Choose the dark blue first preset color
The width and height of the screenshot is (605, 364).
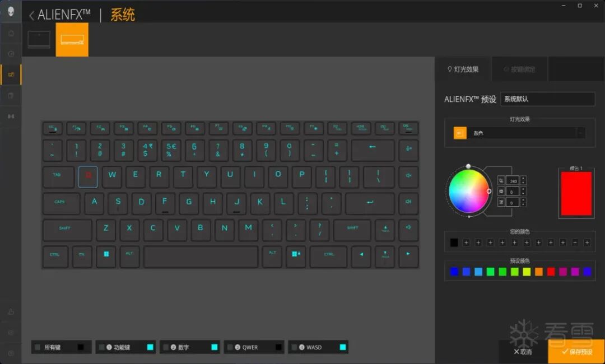[x=454, y=272]
